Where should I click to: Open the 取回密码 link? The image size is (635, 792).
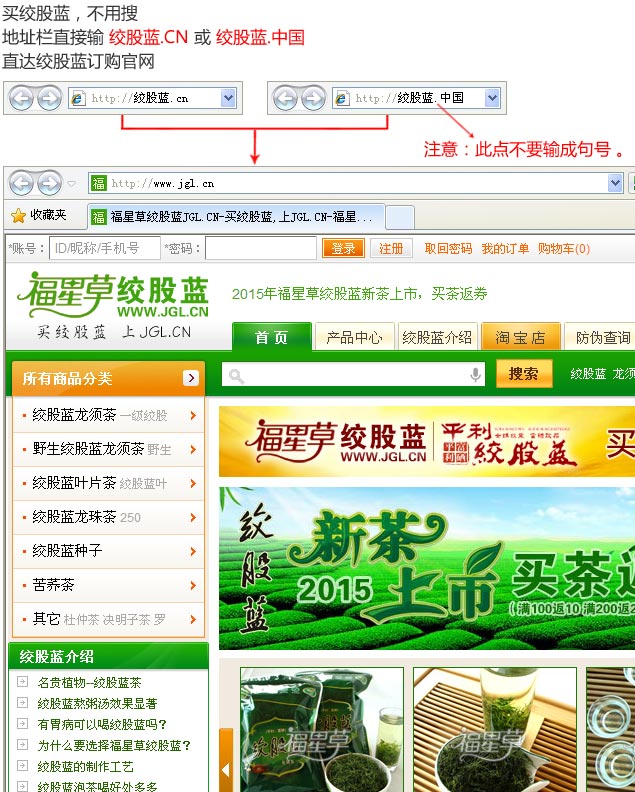point(448,249)
